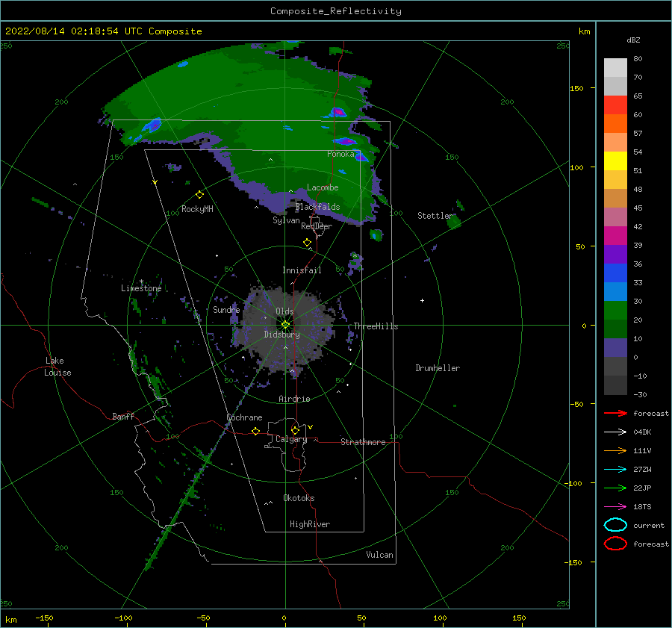672x628 pixels.
Task: Click the orange 111V arrow legend icon
Action: [615, 450]
